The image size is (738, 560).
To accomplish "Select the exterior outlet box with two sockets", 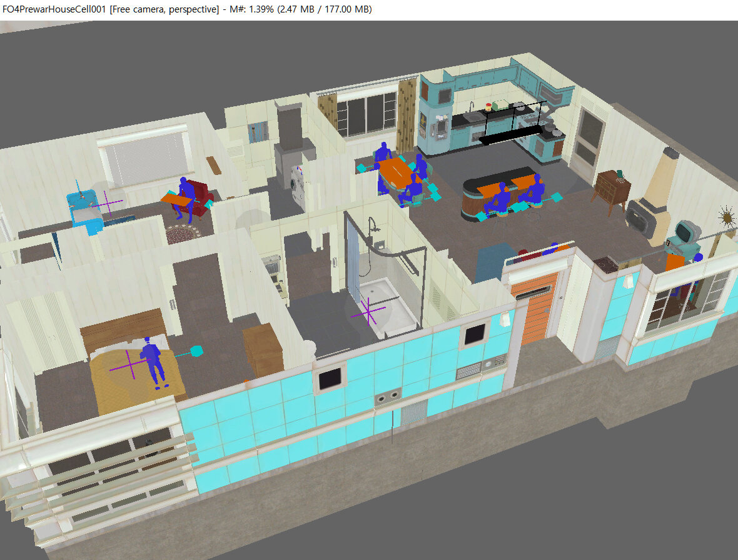I will [388, 398].
